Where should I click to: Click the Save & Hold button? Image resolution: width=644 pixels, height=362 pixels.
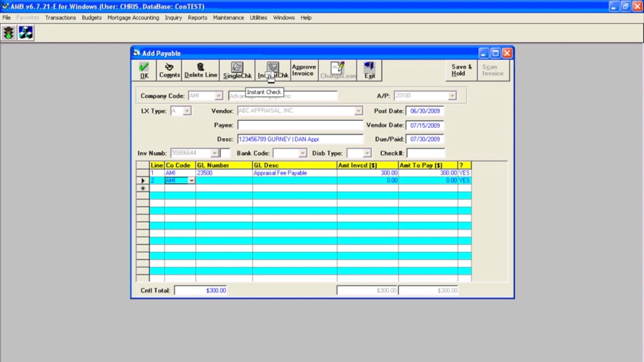point(461,70)
